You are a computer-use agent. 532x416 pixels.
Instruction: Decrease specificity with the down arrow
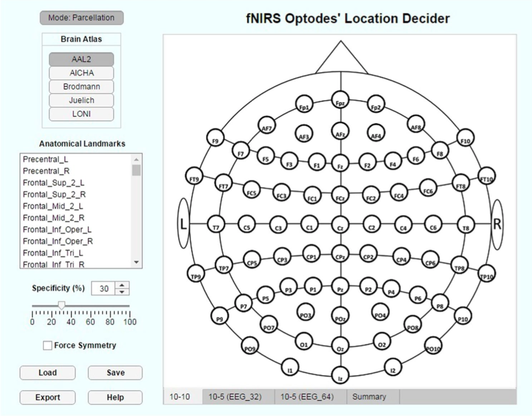[x=122, y=292]
